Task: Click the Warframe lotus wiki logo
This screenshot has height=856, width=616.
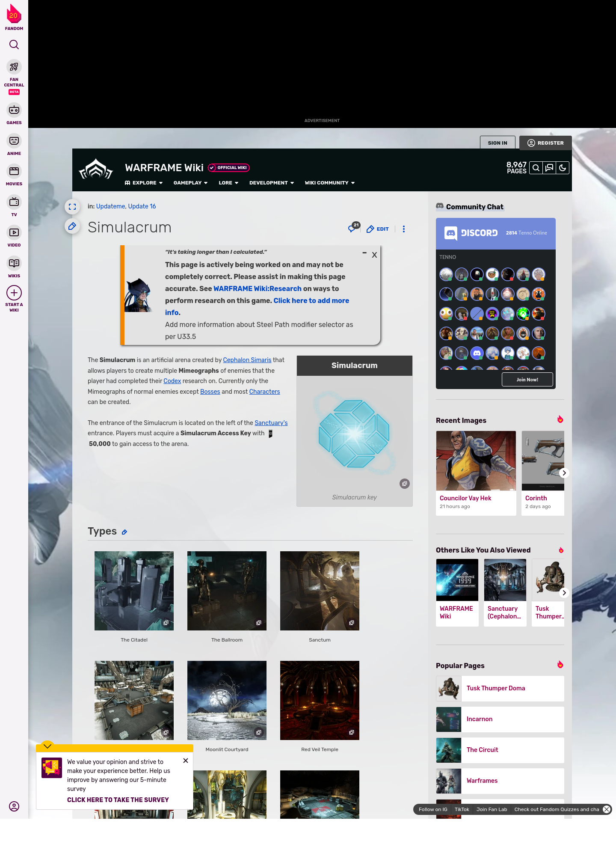Action: [96, 169]
